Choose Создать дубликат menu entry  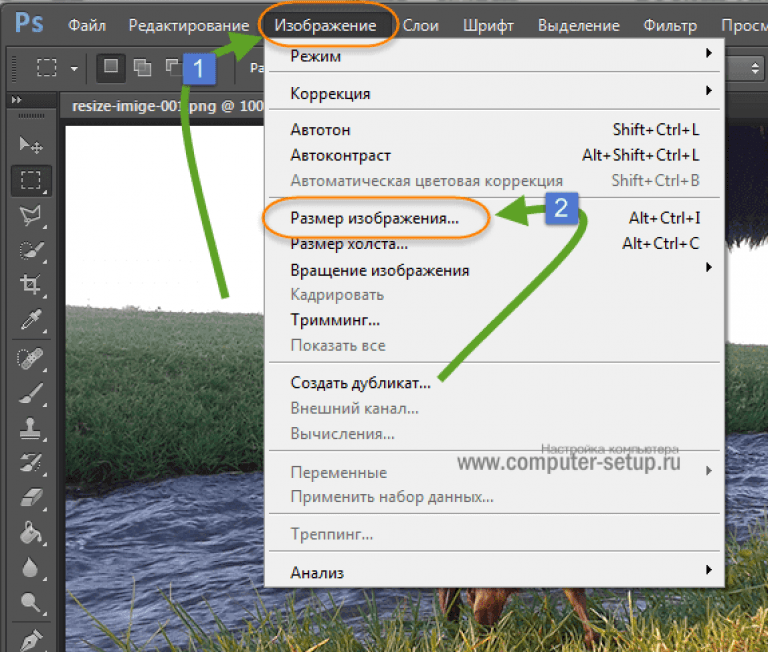click(495, 383)
